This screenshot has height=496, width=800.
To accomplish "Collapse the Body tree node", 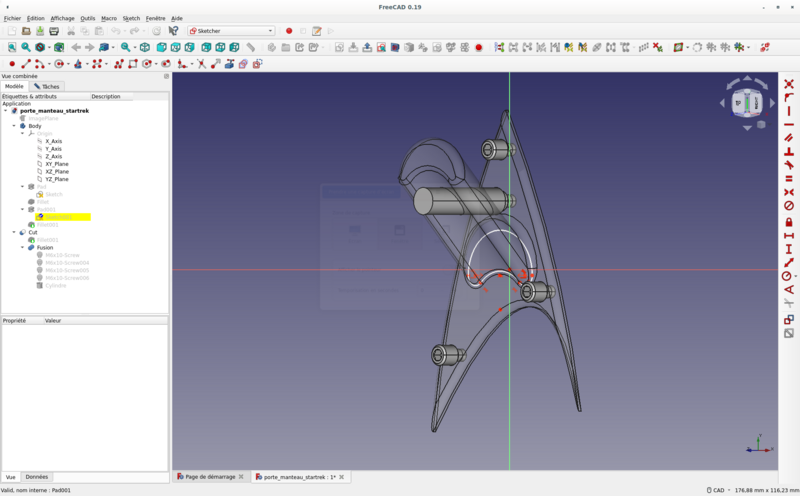I will coord(14,126).
